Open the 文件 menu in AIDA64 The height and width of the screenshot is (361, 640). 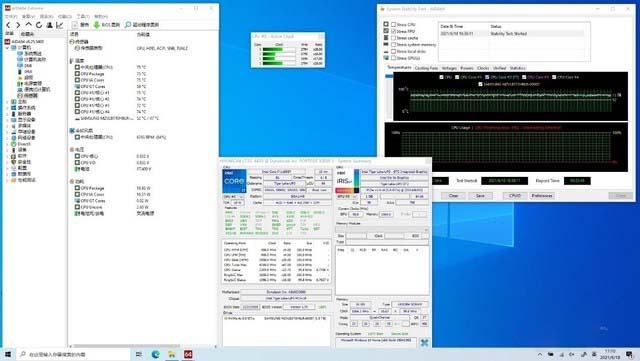pos(11,16)
